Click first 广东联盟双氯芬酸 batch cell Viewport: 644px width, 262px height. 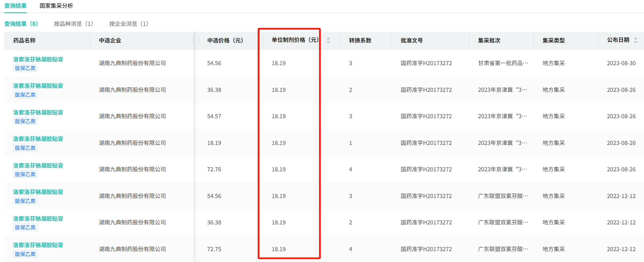point(503,196)
